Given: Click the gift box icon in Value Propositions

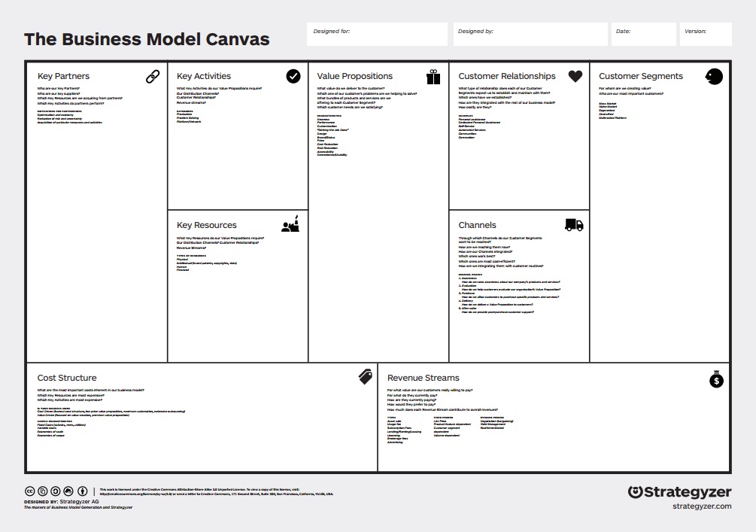Looking at the screenshot, I should tap(433, 77).
